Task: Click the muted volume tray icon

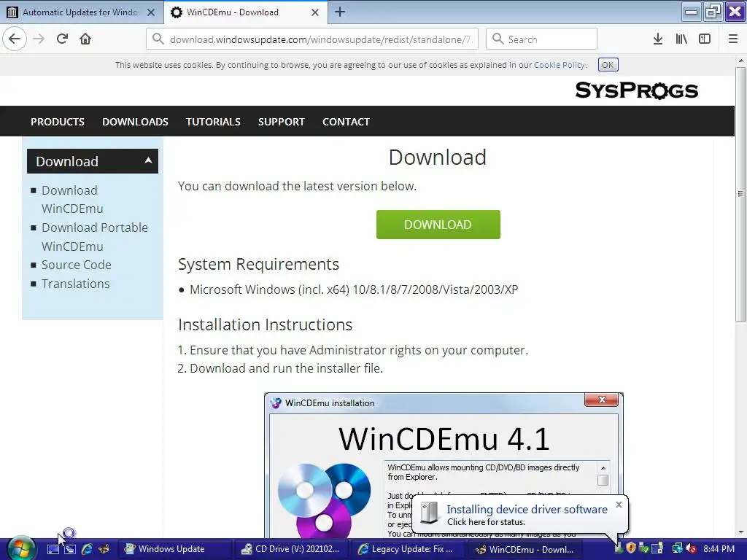Action: (691, 549)
